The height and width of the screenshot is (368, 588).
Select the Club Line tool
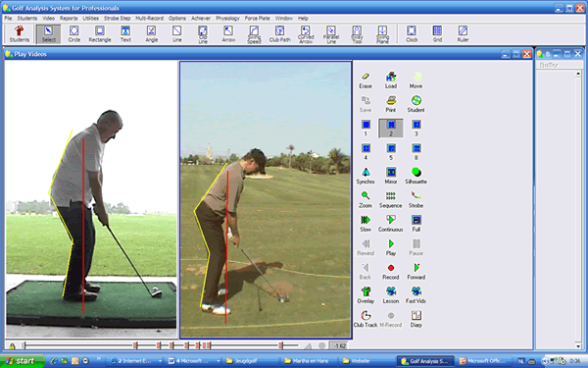pos(203,34)
